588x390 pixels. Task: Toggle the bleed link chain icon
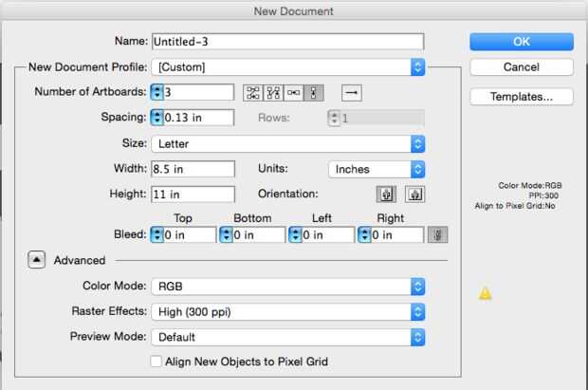438,234
